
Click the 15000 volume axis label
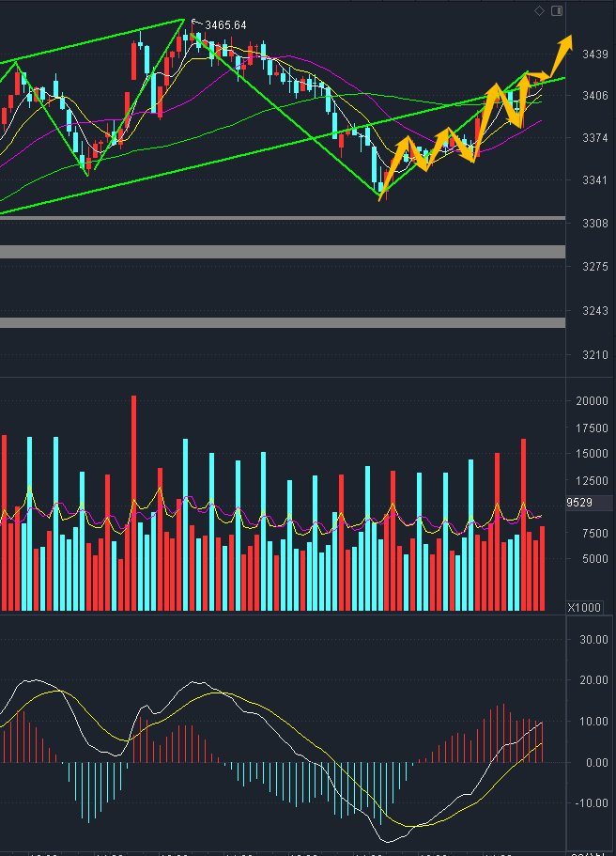click(x=592, y=454)
